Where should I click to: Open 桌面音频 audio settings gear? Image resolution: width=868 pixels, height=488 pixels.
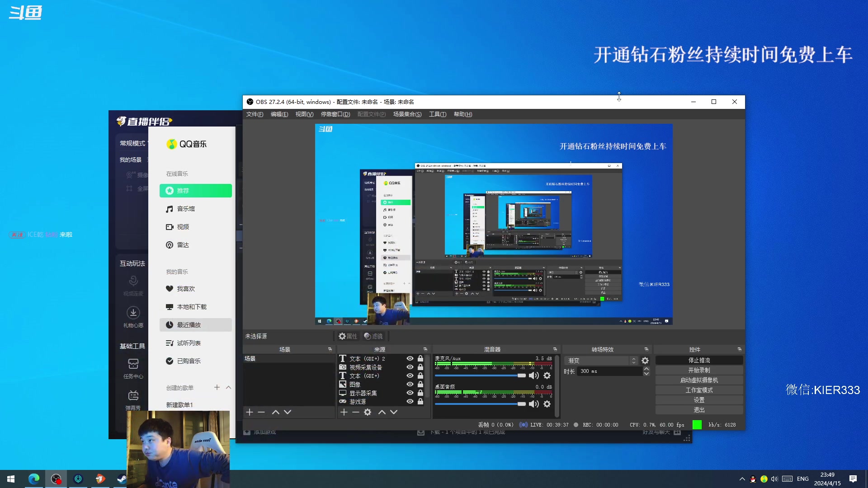click(547, 404)
